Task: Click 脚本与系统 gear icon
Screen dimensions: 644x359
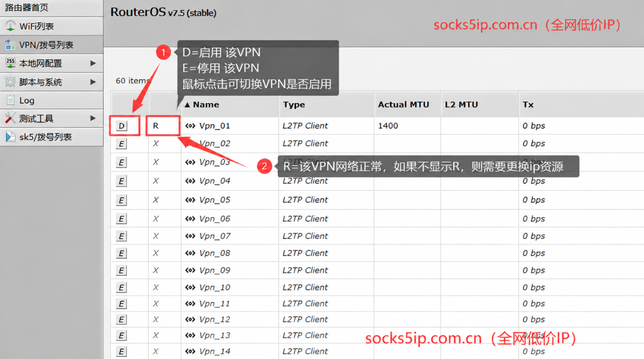Action: (x=10, y=82)
